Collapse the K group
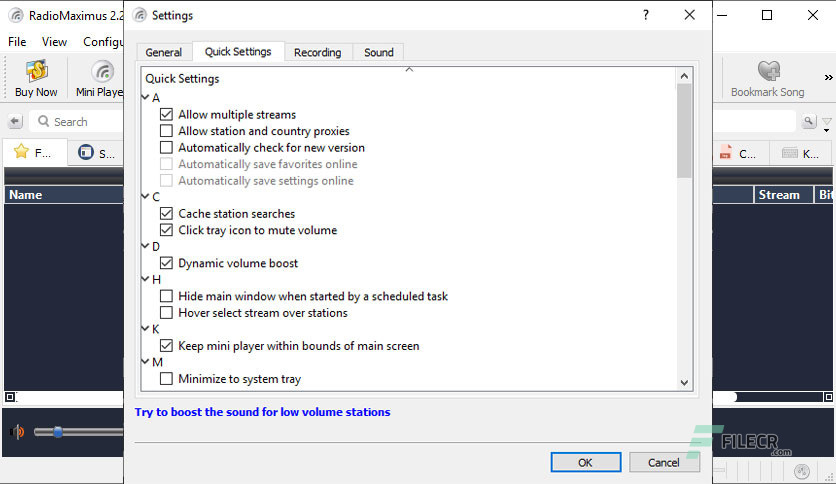 pyautogui.click(x=145, y=329)
